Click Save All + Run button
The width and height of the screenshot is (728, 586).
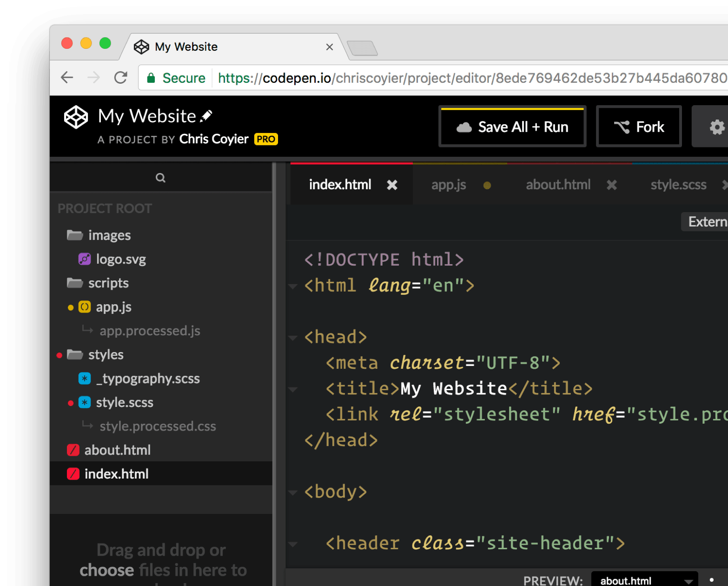click(x=512, y=127)
